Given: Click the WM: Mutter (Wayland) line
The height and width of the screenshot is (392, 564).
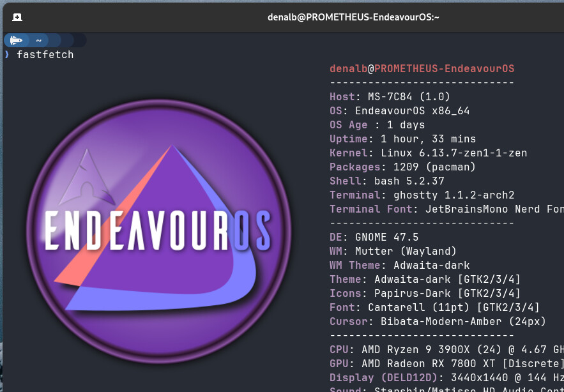Looking at the screenshot, I should click(x=393, y=251).
